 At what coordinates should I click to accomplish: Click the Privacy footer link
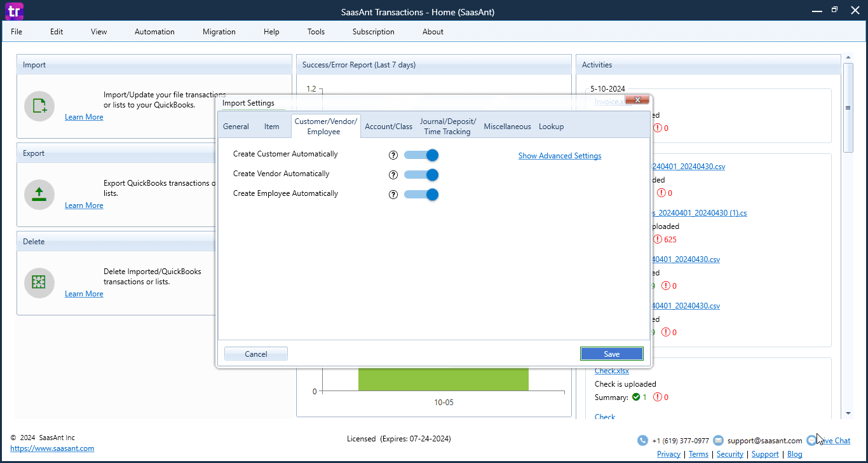pyautogui.click(x=668, y=454)
